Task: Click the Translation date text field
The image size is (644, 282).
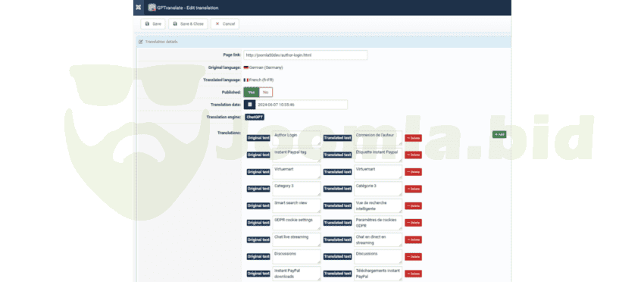Action: [x=302, y=105]
